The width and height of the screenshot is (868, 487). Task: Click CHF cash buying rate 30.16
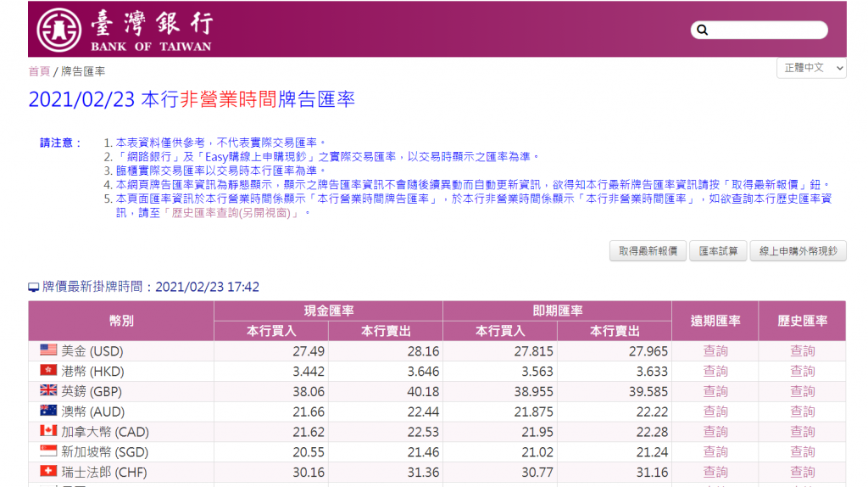click(x=309, y=473)
